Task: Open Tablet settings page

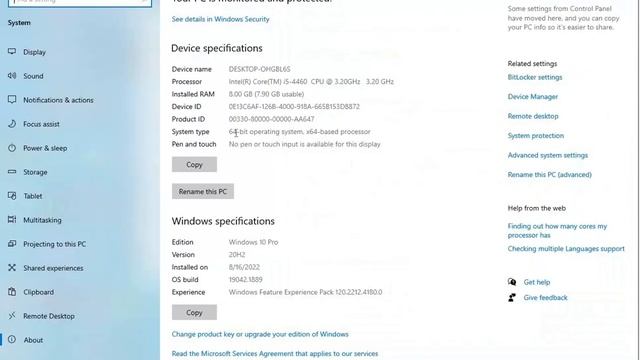Action: click(x=33, y=196)
